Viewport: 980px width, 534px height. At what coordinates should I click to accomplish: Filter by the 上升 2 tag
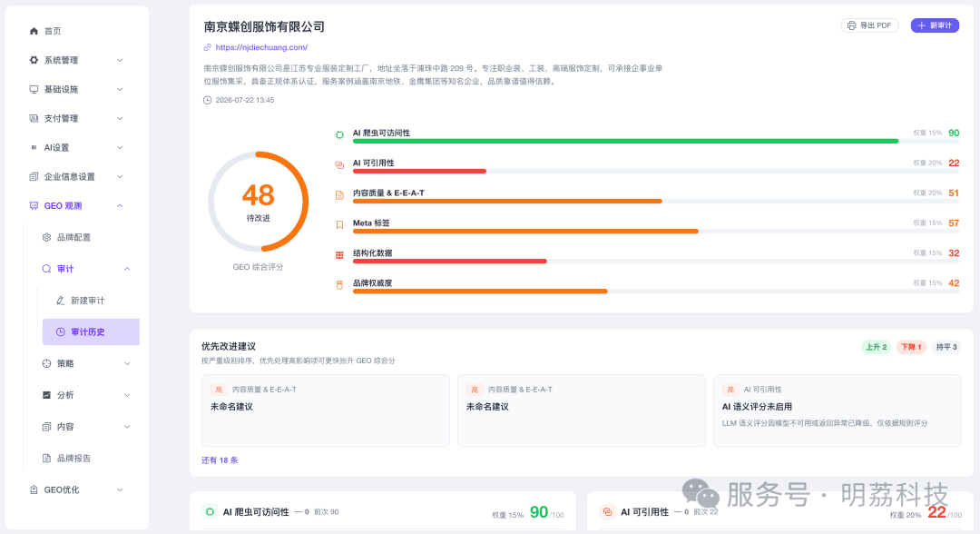pos(877,347)
